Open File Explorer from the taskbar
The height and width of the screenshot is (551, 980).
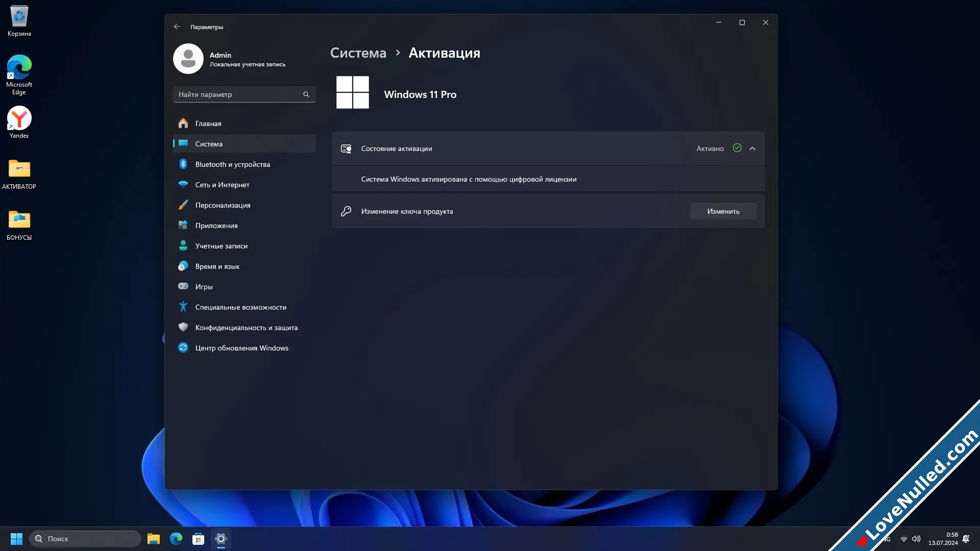[154, 539]
